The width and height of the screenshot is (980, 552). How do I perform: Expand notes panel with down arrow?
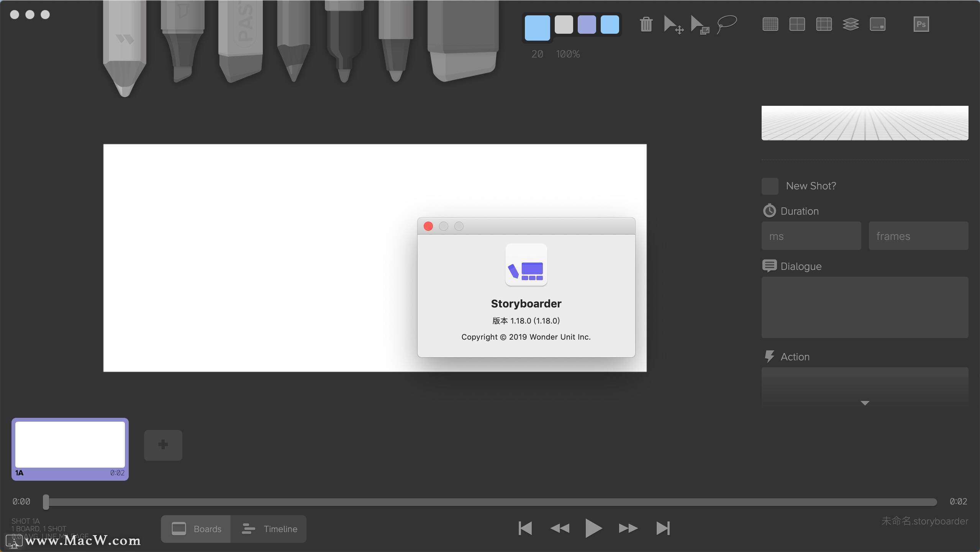(865, 403)
